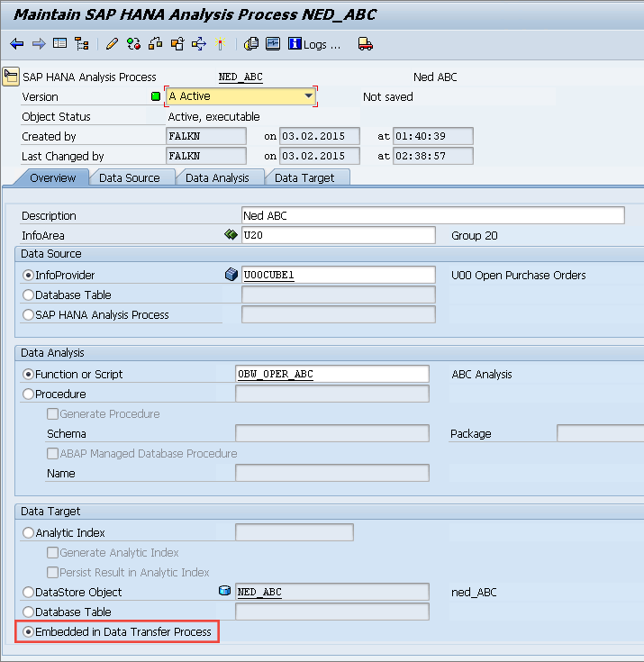The height and width of the screenshot is (662, 644).
Task: Click the Created by field FALKN
Action: pos(206,136)
